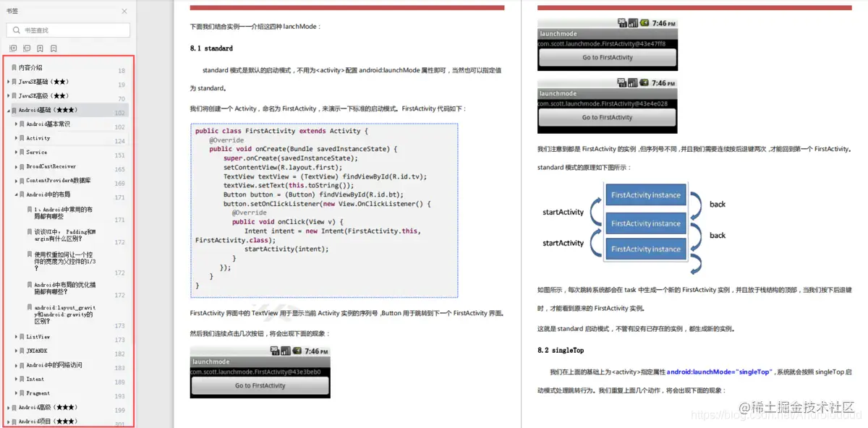Expand the ListView bookmark arrow

(16, 336)
